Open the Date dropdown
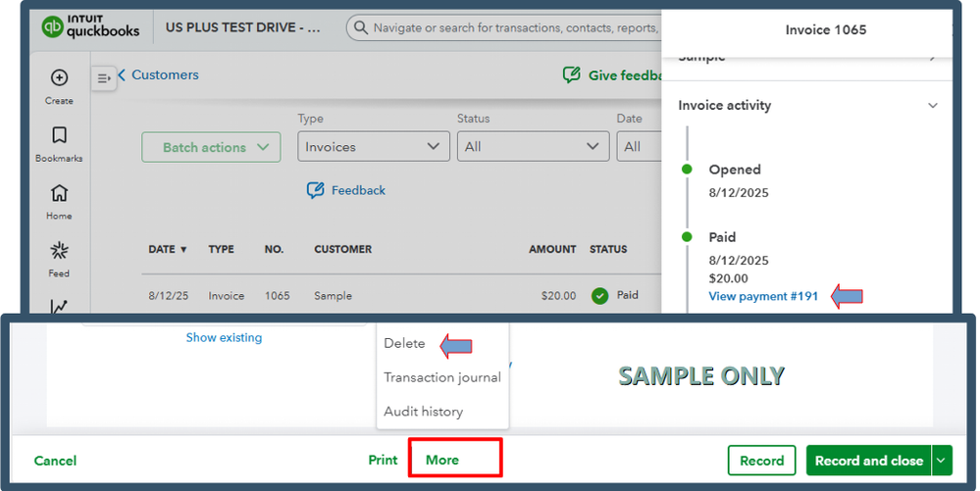Image resolution: width=980 pixels, height=491 pixels. click(639, 146)
